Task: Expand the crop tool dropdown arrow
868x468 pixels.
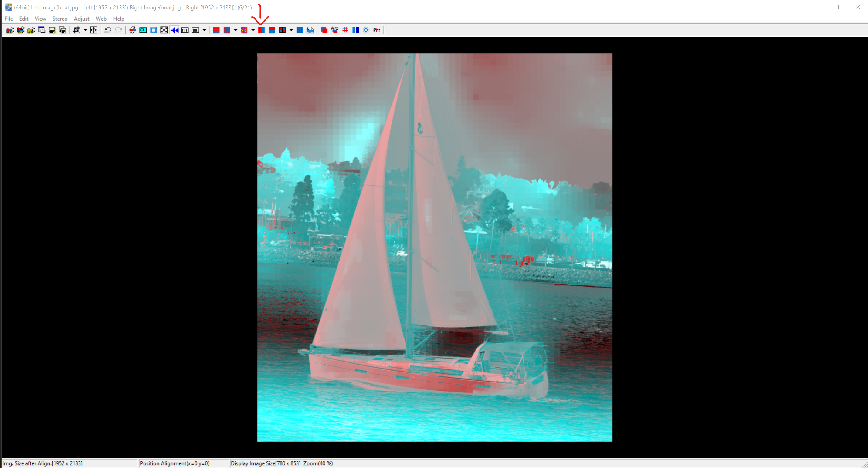Action: pos(85,30)
